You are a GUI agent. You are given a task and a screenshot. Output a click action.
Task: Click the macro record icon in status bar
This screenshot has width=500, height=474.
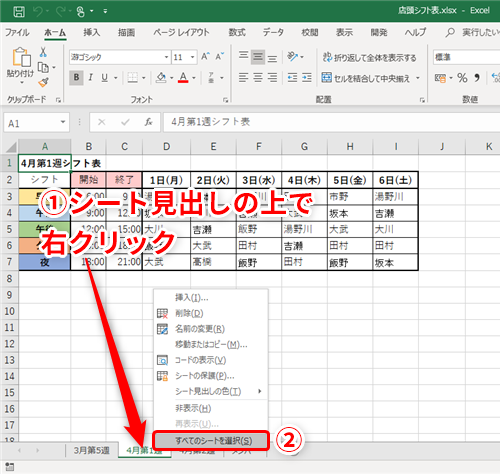(10, 467)
